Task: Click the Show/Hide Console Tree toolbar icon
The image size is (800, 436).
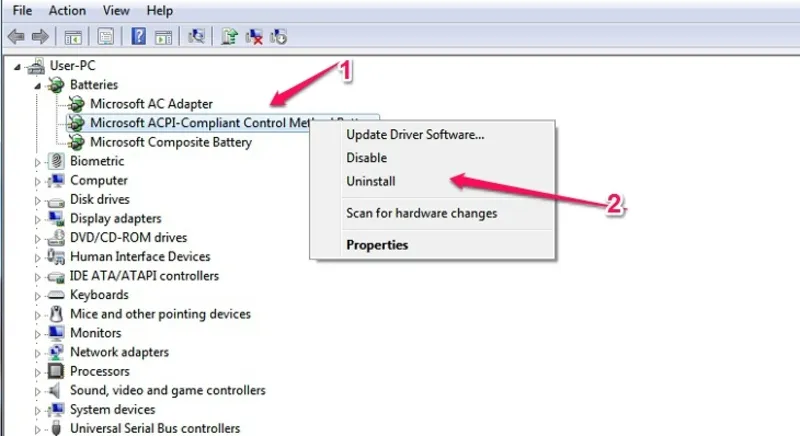Action: coord(73,37)
